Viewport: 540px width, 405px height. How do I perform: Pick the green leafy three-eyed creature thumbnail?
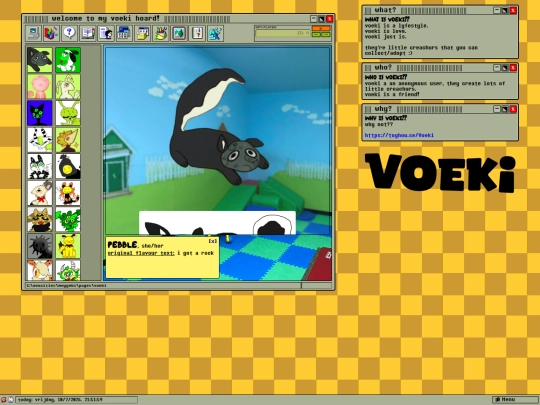[68, 219]
